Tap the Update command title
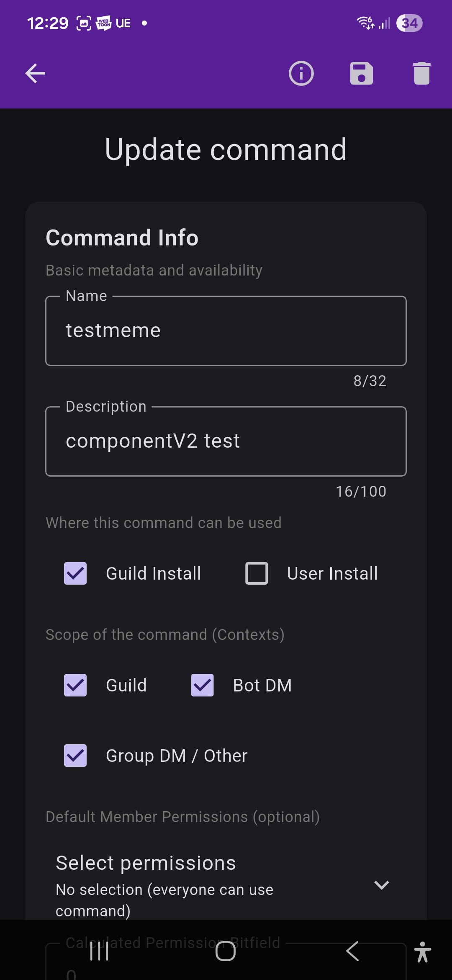Image resolution: width=452 pixels, height=980 pixels. (x=225, y=150)
